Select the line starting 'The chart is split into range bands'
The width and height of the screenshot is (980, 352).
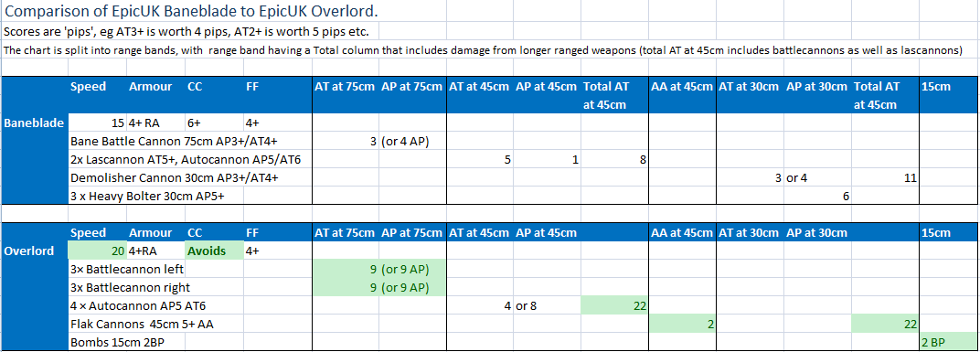coord(483,50)
